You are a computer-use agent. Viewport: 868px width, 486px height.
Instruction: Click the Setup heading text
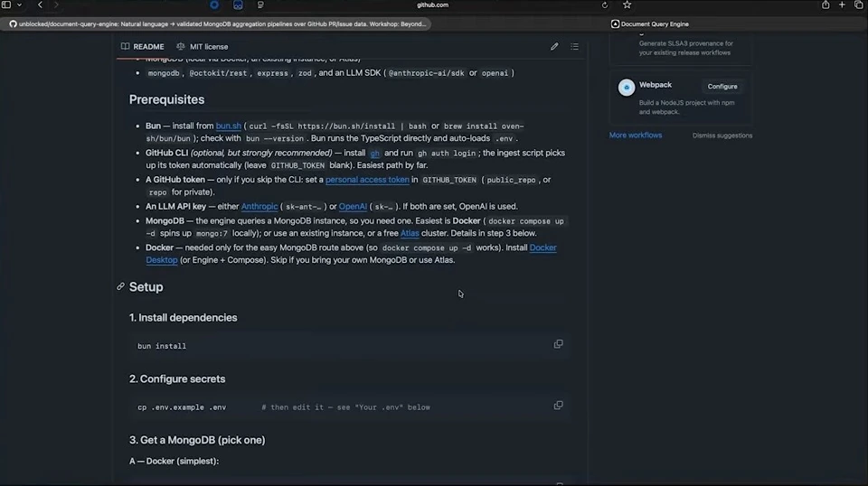pos(146,287)
